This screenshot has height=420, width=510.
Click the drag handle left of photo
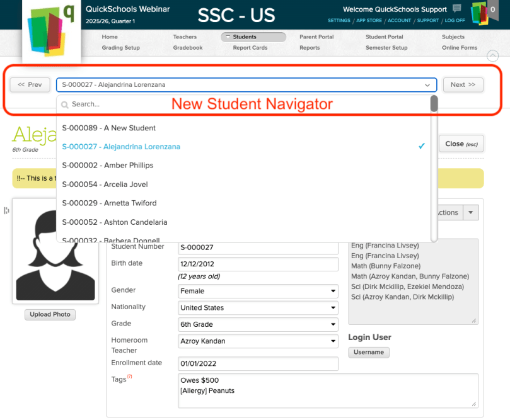tap(6, 210)
